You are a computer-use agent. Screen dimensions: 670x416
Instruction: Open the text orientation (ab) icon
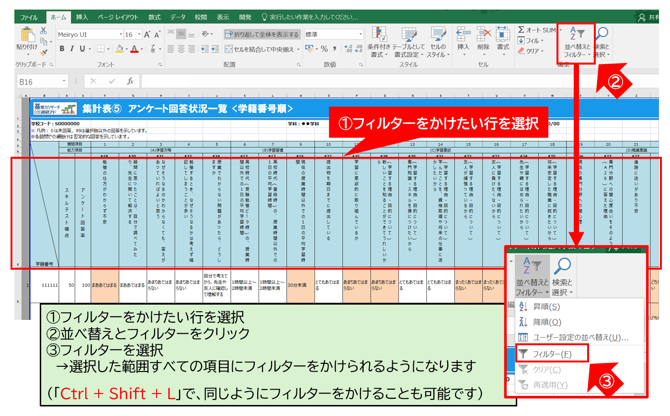(x=206, y=34)
